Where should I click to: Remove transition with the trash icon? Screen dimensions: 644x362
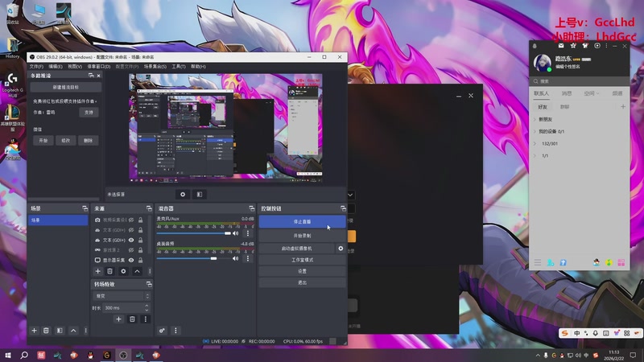(132, 319)
